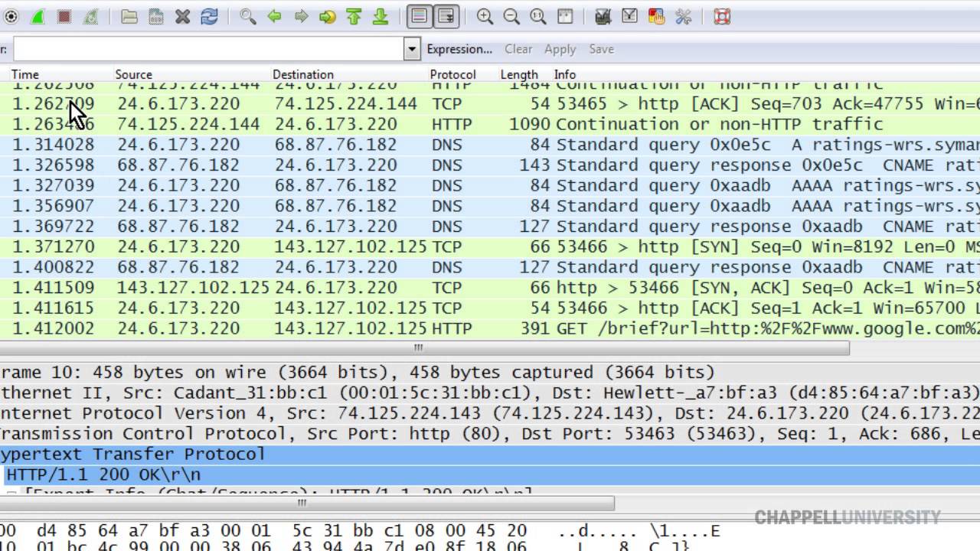Select the Ethernet II detail row

[x=490, y=393]
